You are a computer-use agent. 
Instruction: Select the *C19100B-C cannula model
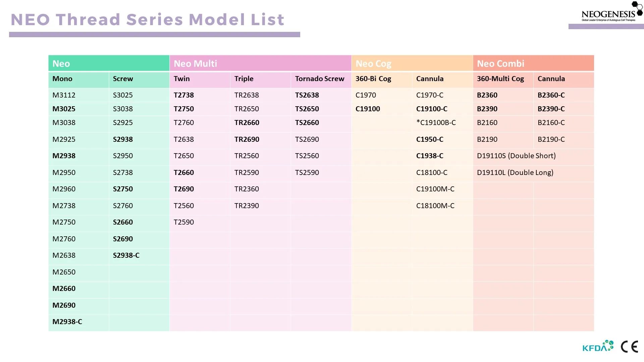(436, 123)
